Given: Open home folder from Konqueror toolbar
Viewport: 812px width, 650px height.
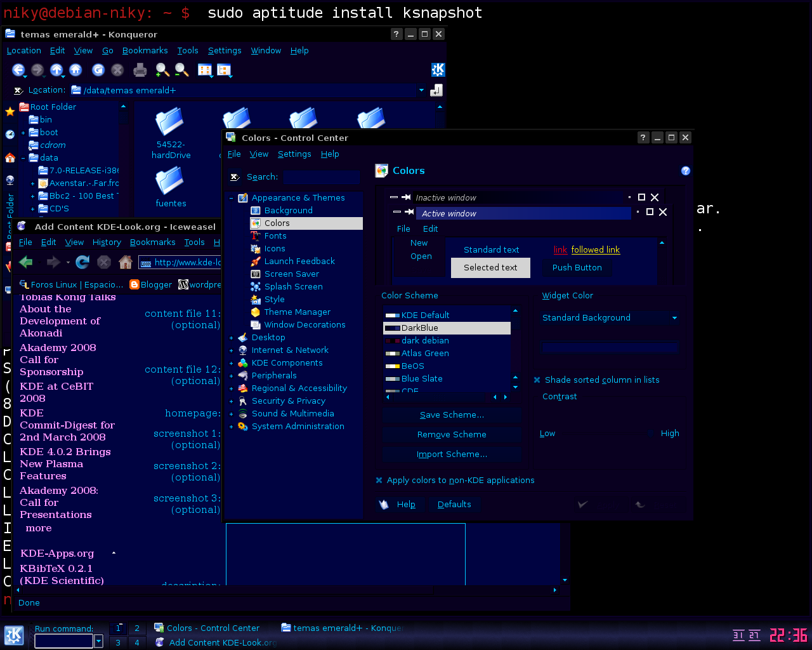Looking at the screenshot, I should tap(75, 70).
